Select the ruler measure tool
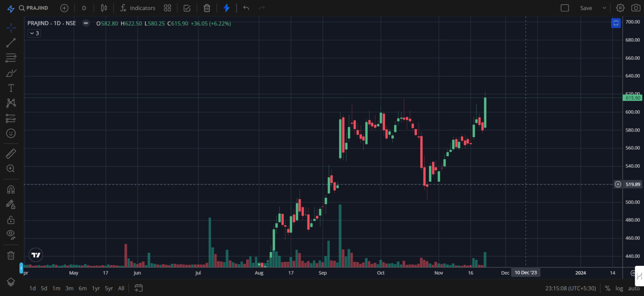The image size is (644, 296). click(11, 153)
